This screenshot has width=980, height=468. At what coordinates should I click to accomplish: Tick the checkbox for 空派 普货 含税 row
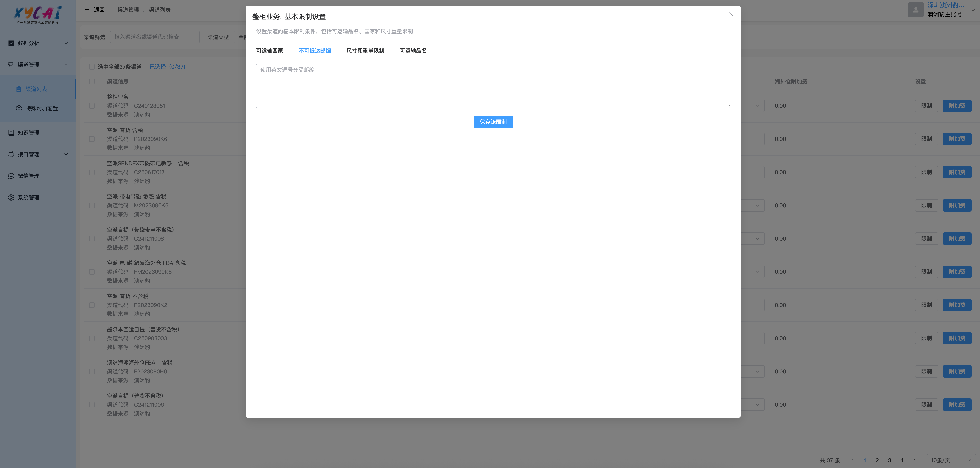(92, 139)
